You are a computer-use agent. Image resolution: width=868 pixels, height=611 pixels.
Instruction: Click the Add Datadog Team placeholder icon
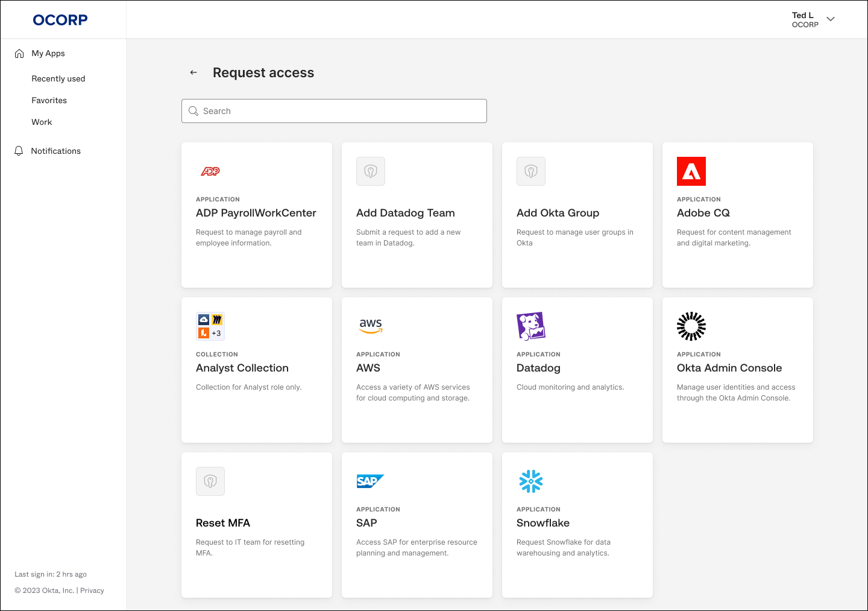point(371,171)
